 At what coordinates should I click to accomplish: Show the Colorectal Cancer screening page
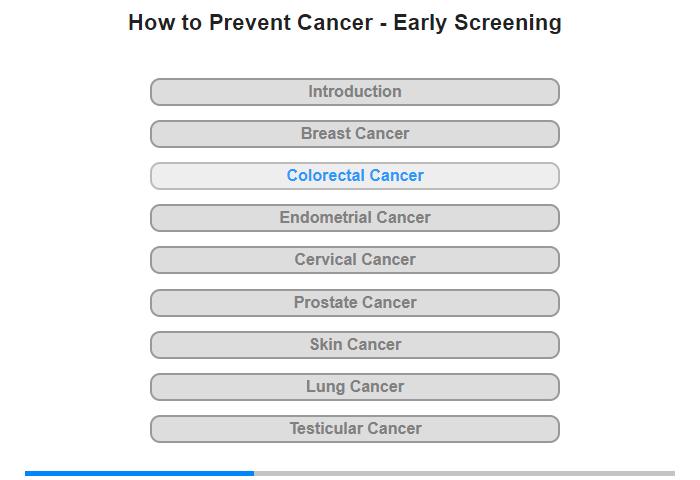354,176
